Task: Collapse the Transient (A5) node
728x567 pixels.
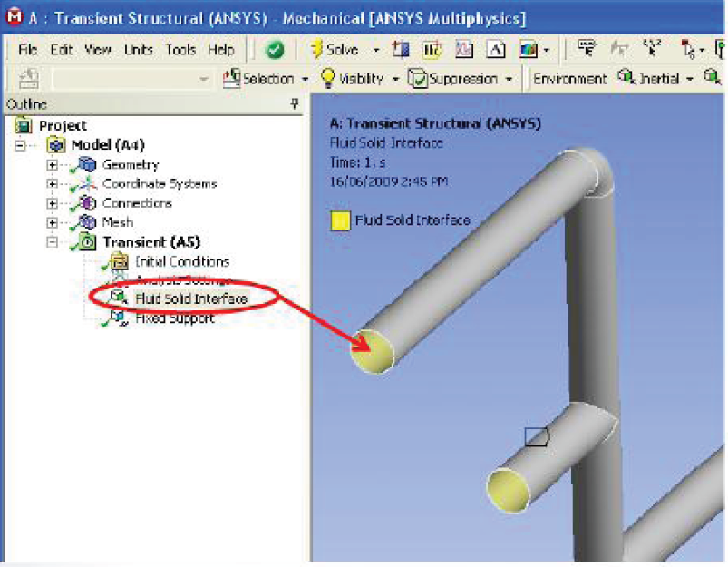Action: pos(52,242)
